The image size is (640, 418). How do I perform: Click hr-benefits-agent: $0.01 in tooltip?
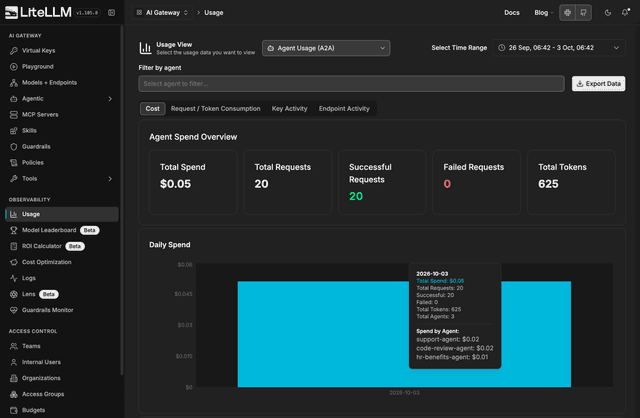pos(452,357)
